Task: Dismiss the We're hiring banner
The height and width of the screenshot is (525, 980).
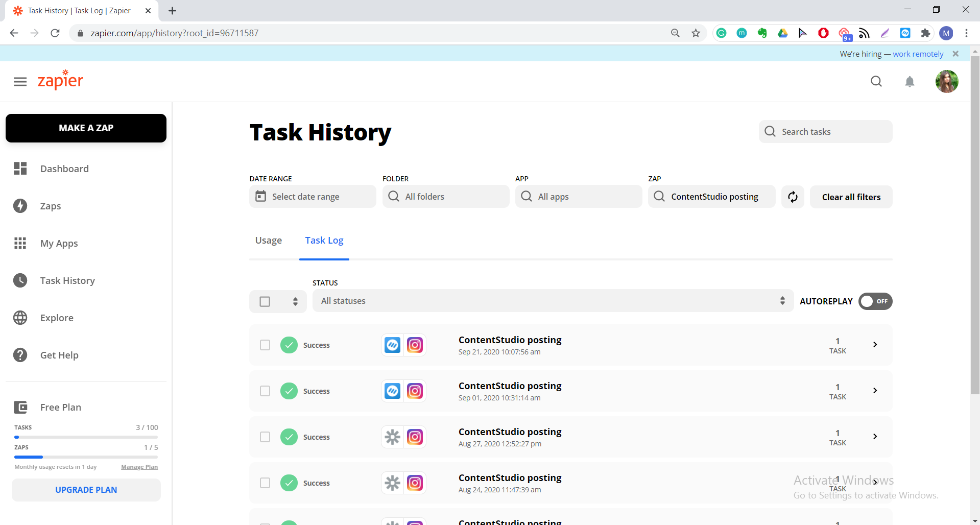Action: [x=955, y=54]
